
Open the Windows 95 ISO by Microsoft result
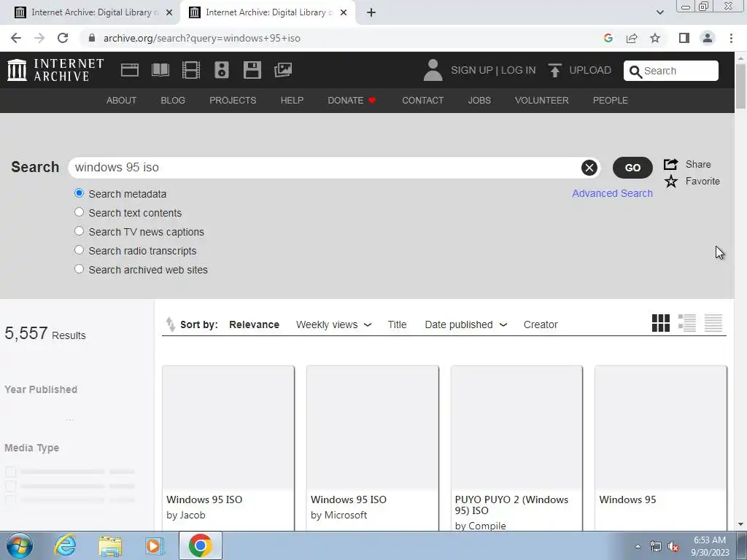pos(373,448)
